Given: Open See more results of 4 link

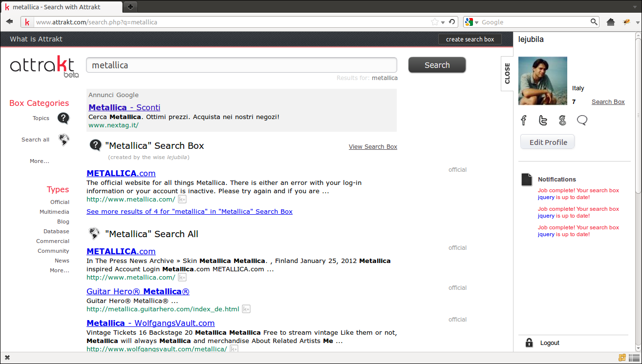Looking at the screenshot, I should (190, 211).
